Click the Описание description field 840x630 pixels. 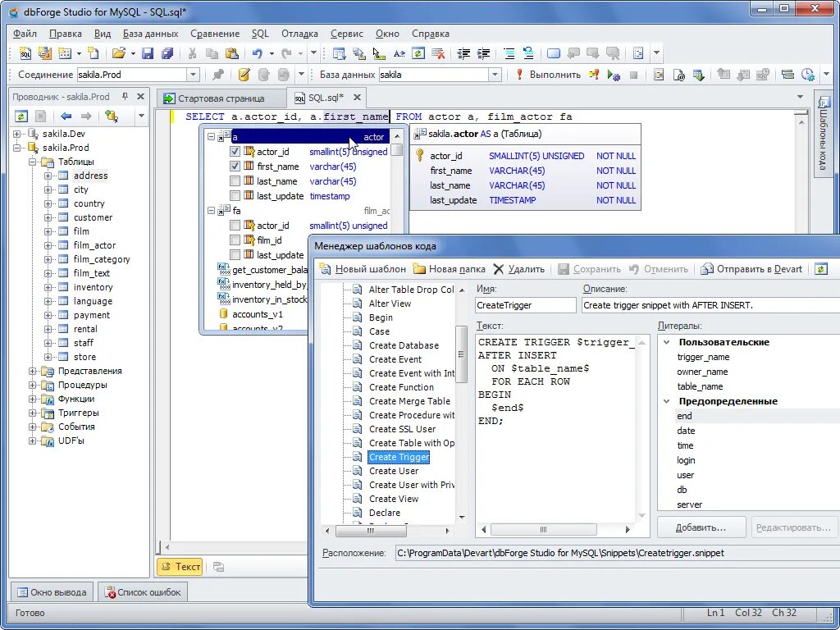[x=711, y=305]
